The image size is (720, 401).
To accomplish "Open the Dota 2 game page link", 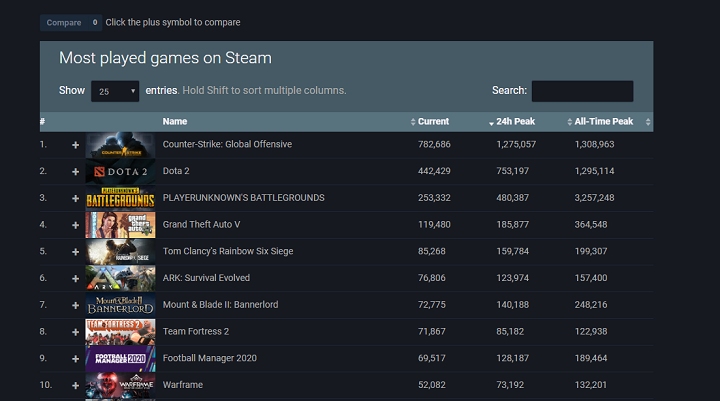I will click(x=176, y=171).
